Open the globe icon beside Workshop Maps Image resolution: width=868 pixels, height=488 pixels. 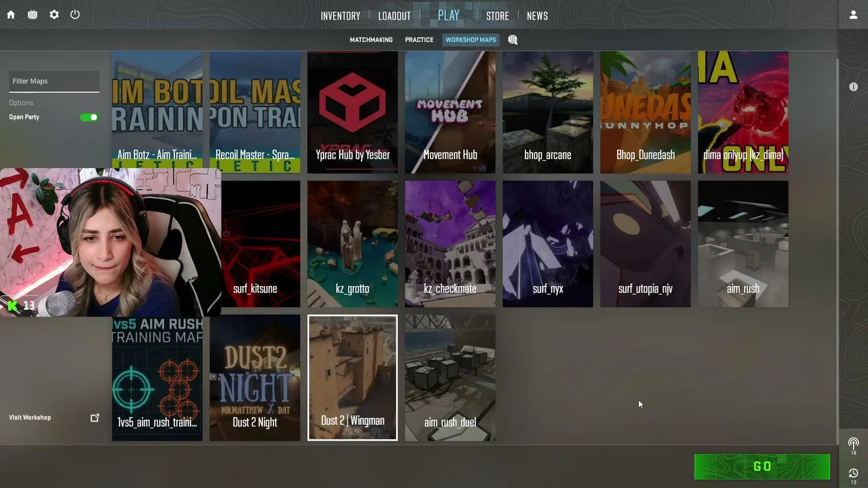[513, 40]
